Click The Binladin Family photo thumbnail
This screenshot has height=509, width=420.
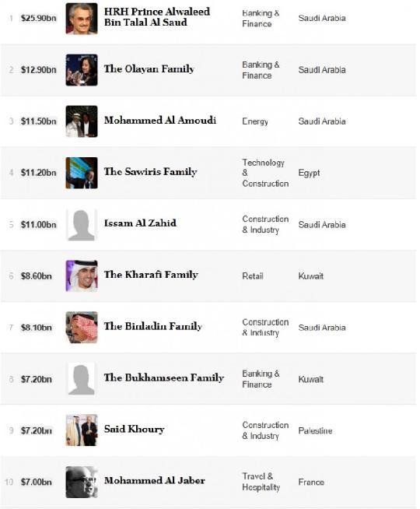click(82, 328)
